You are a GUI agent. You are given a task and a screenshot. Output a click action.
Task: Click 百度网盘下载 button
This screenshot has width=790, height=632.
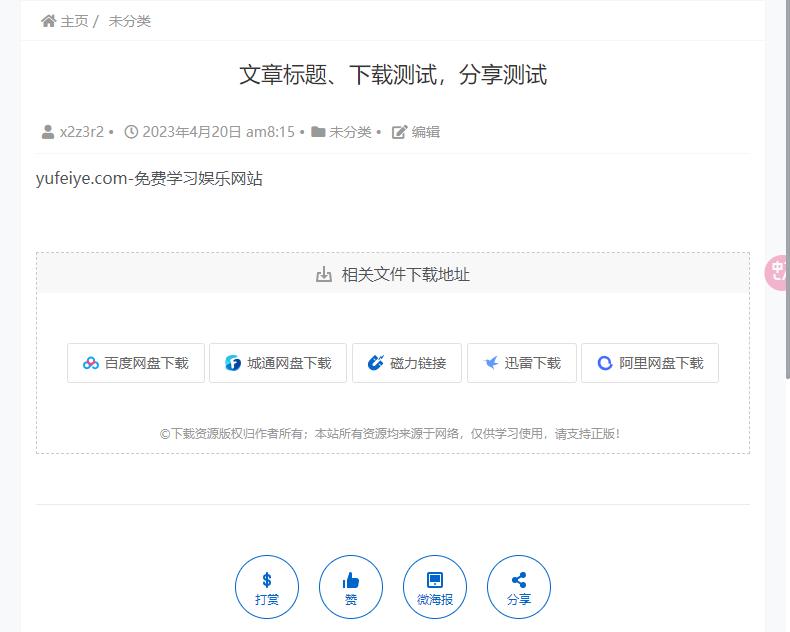136,363
